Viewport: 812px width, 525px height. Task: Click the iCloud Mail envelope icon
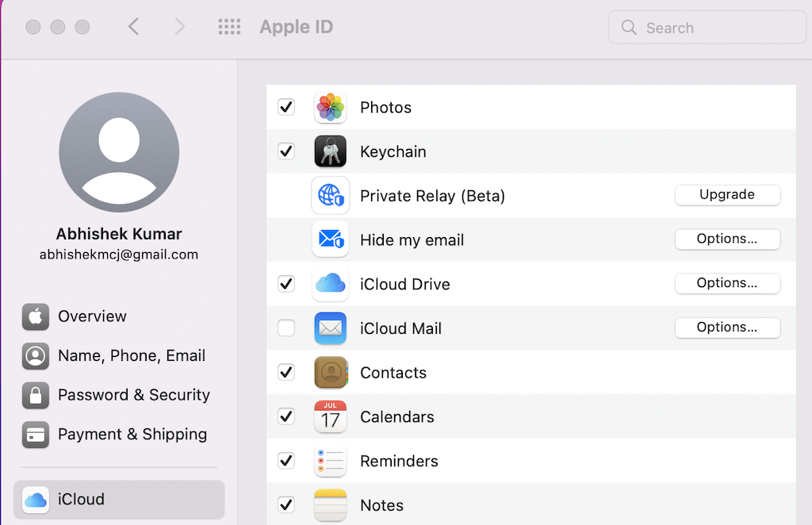(x=331, y=328)
